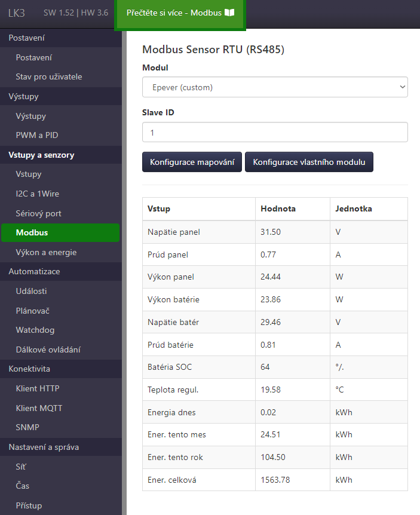Go to Stav pro uživatele page

(x=49, y=77)
